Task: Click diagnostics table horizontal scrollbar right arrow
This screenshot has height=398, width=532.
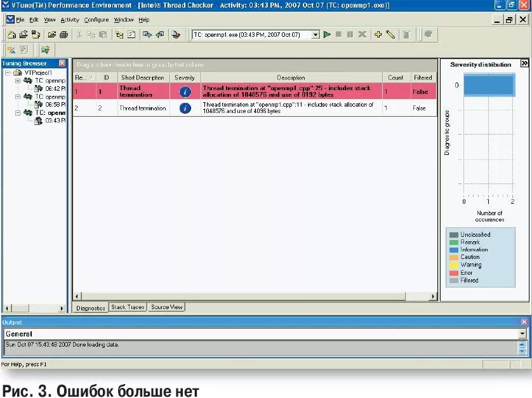Action: 432,296
